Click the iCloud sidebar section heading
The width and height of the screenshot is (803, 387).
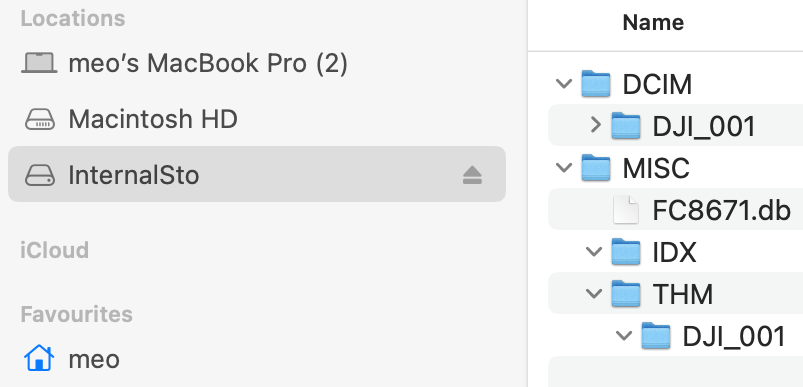(54, 250)
